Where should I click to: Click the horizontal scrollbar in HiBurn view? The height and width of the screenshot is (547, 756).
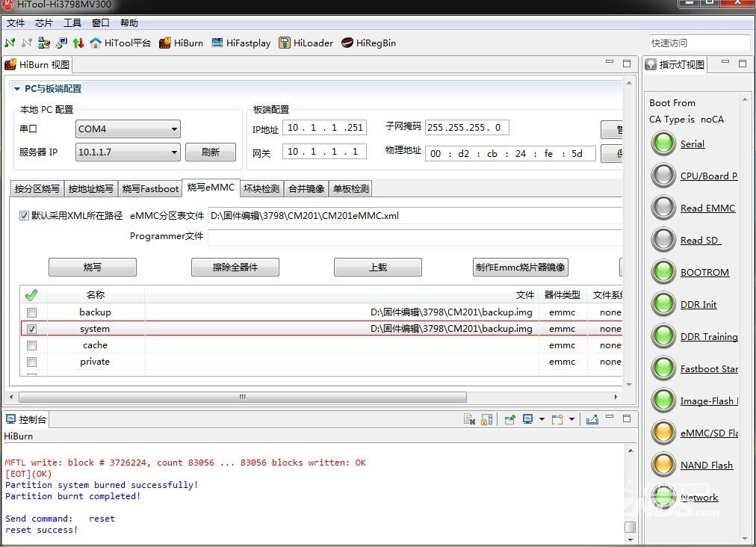243,397
